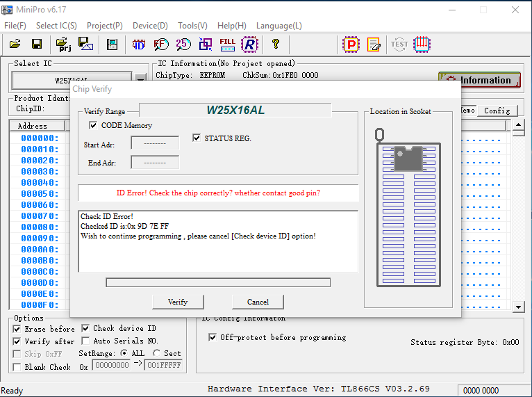This screenshot has width=532, height=397.
Task: Click the End Adr input field
Action: tap(155, 162)
